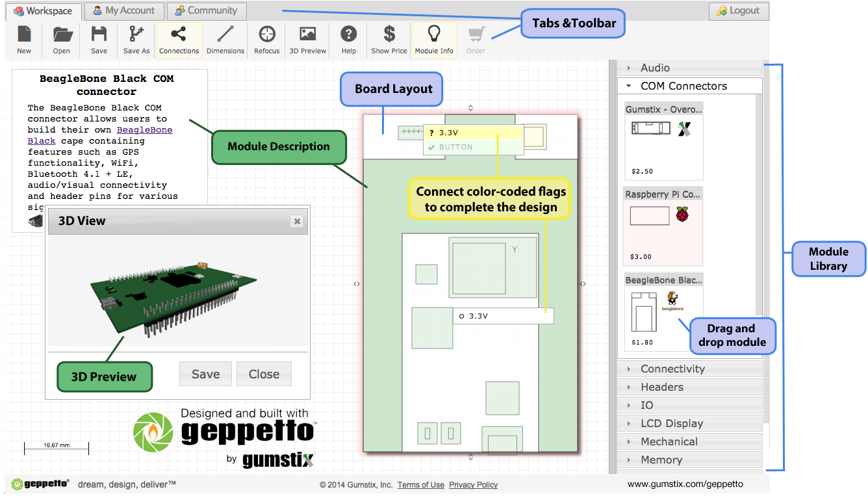Click the top board resize handle
The image size is (868, 498).
(470, 108)
